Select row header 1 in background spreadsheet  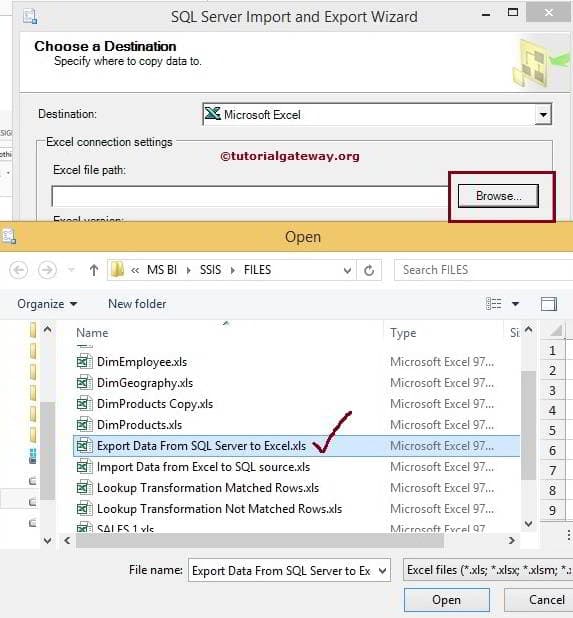(552, 350)
